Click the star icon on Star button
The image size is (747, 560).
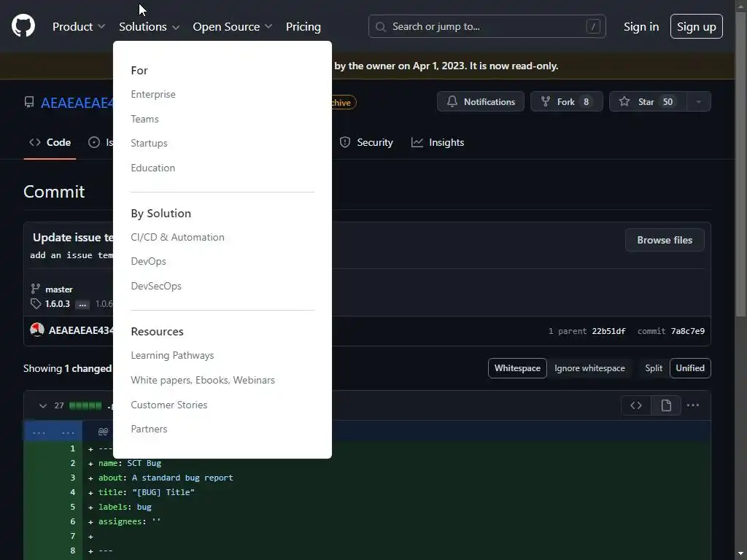point(624,101)
